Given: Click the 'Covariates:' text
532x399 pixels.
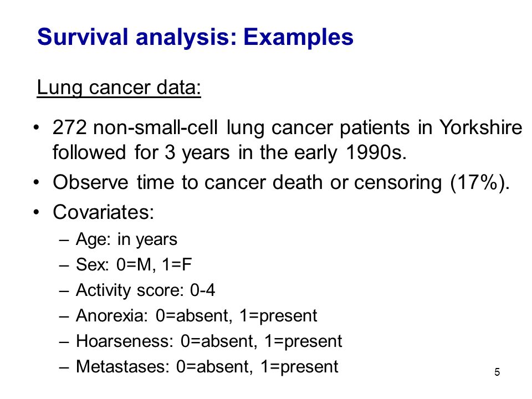Looking at the screenshot, I should pos(104,212).
